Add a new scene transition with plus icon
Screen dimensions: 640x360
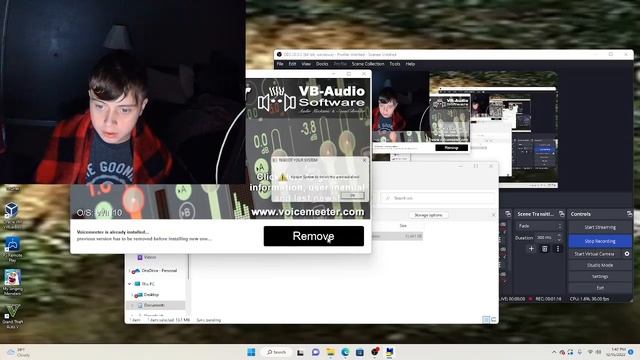[531, 249]
